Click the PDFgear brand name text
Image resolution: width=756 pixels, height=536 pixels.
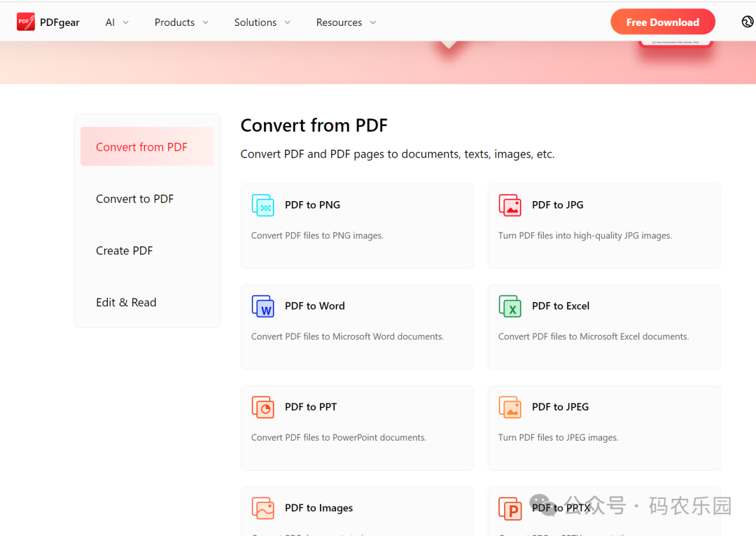59,22
